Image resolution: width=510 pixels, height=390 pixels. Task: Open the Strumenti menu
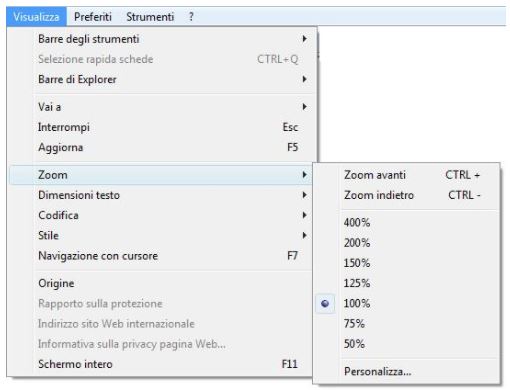(x=150, y=17)
